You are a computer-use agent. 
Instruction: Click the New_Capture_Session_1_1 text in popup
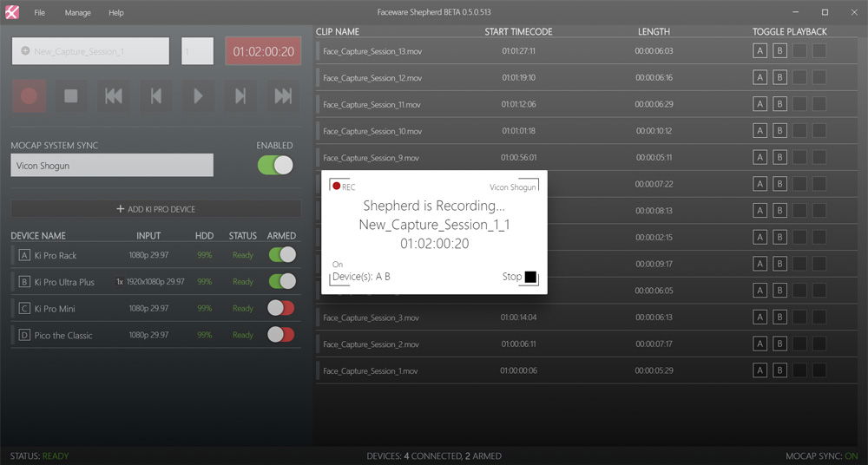(435, 225)
